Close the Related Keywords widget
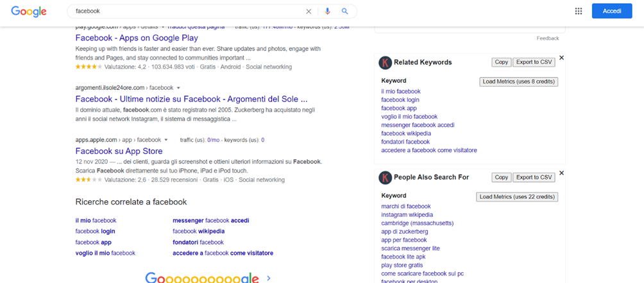644x283 pixels. (x=561, y=58)
